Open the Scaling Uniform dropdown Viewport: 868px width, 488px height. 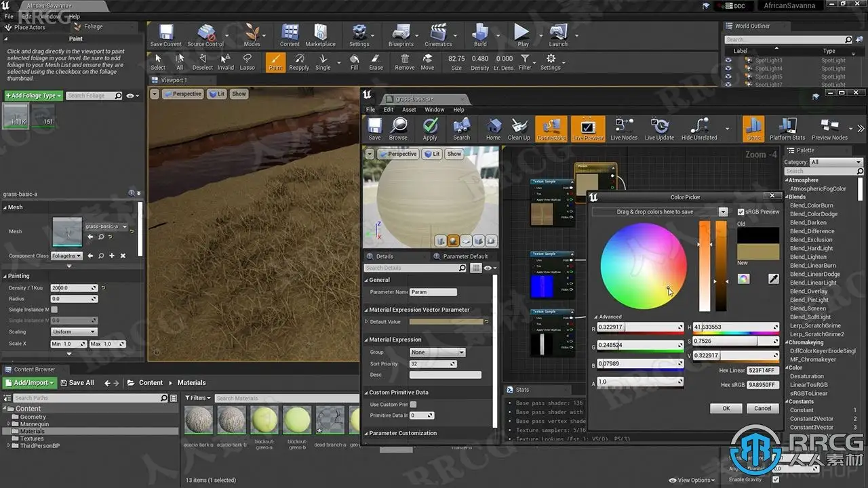point(74,332)
